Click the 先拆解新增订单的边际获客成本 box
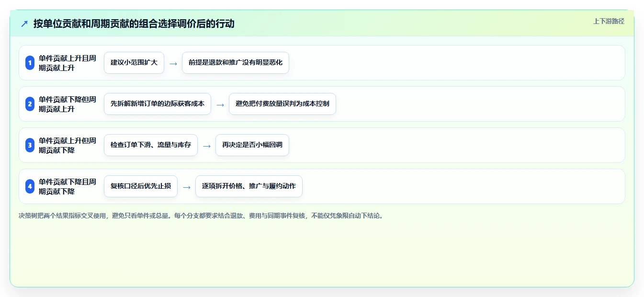The height and width of the screenshot is (297, 644). click(158, 104)
